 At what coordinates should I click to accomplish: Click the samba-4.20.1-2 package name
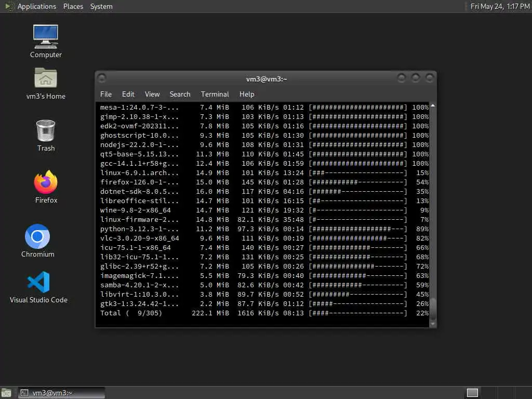pyautogui.click(x=139, y=285)
